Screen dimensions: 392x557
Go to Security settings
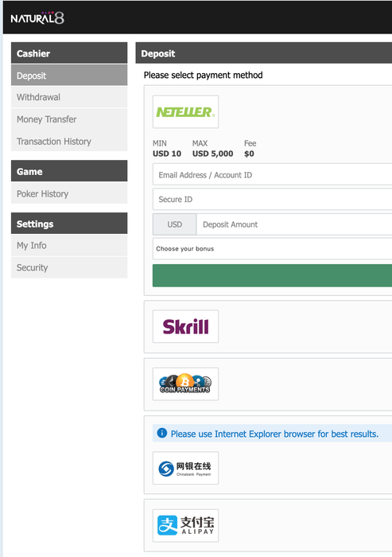tap(69, 267)
